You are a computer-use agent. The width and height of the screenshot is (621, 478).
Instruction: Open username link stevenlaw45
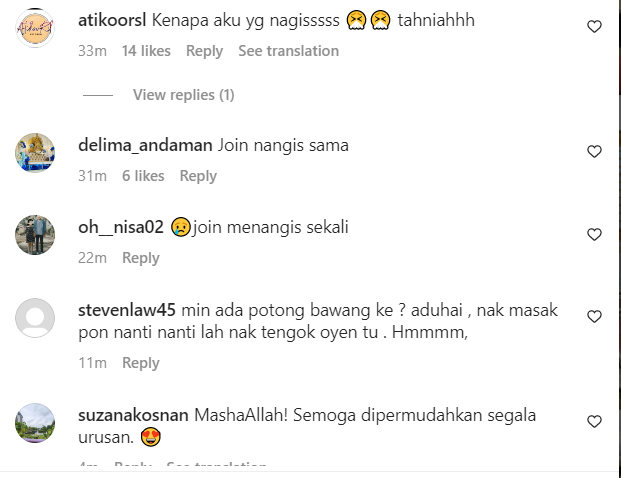pos(127,310)
